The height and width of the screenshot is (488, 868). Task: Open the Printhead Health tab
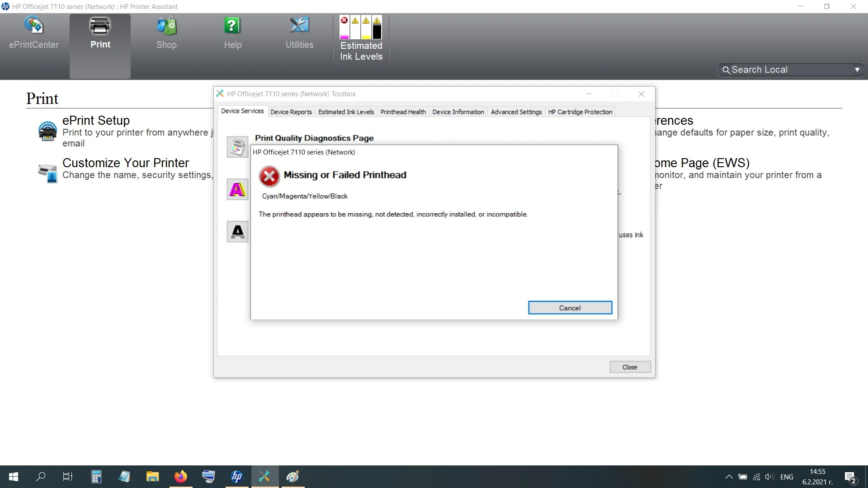[x=403, y=112]
